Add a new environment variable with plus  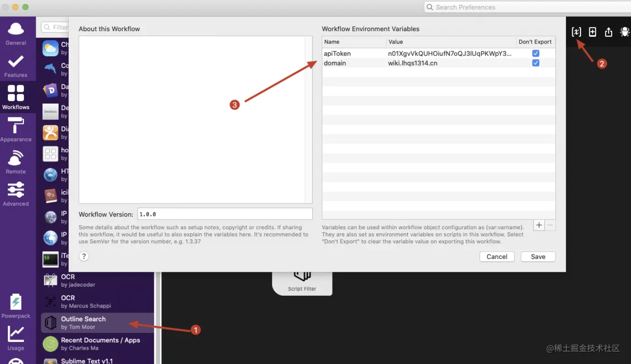[x=539, y=225]
